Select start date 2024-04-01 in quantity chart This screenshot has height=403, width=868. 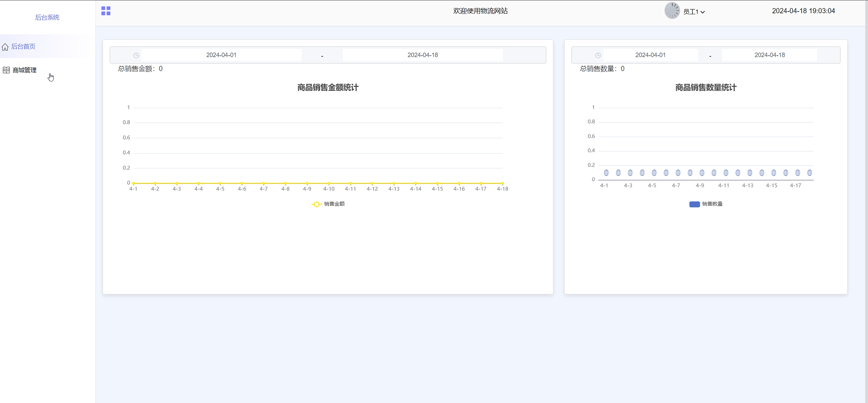(x=650, y=55)
